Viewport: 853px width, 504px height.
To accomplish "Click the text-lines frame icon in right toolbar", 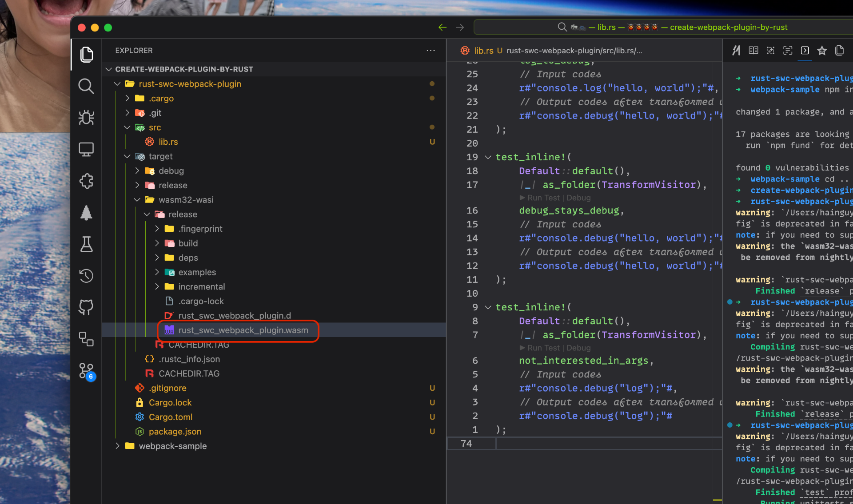I will coord(788,51).
